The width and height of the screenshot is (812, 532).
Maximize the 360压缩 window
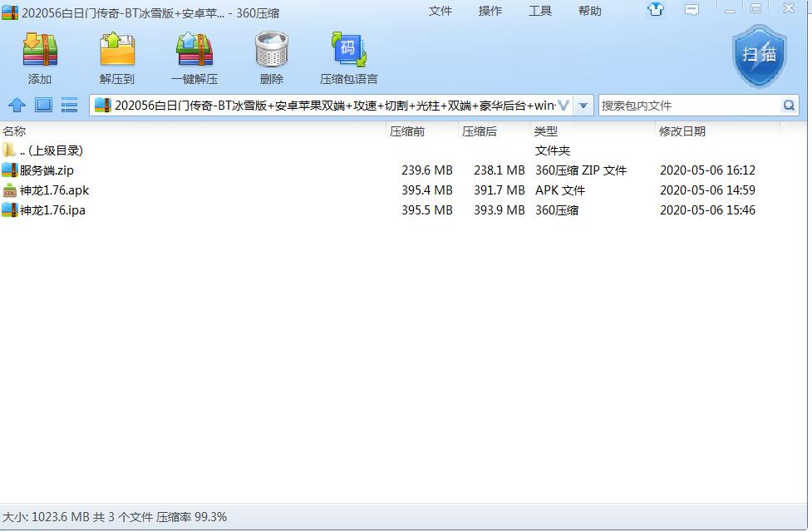tap(755, 9)
